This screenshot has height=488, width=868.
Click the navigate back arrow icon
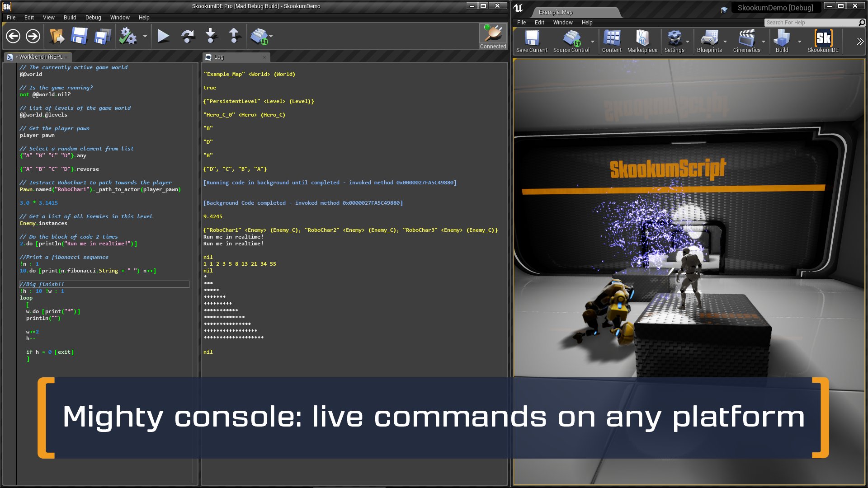13,36
